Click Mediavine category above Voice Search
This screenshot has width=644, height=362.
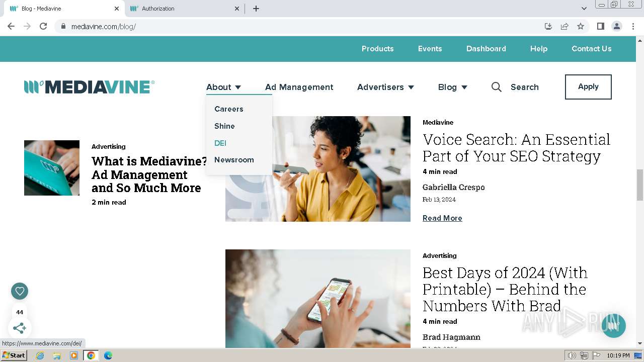(438, 123)
